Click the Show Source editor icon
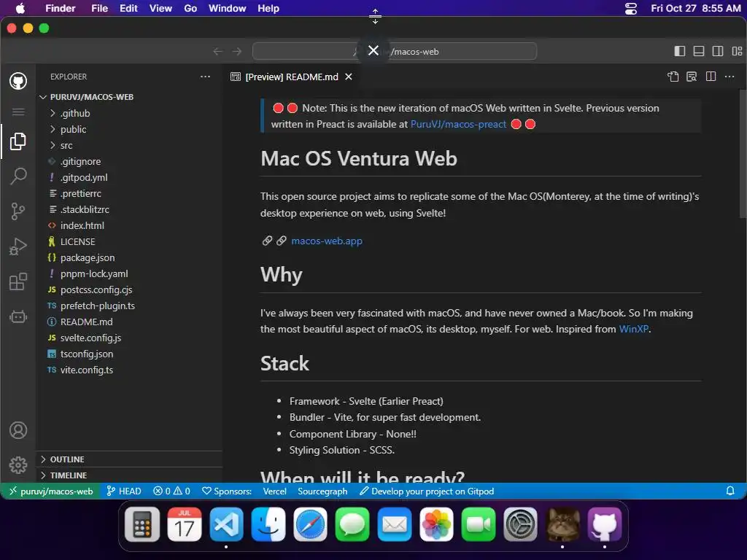This screenshot has height=560, width=747. tap(673, 77)
